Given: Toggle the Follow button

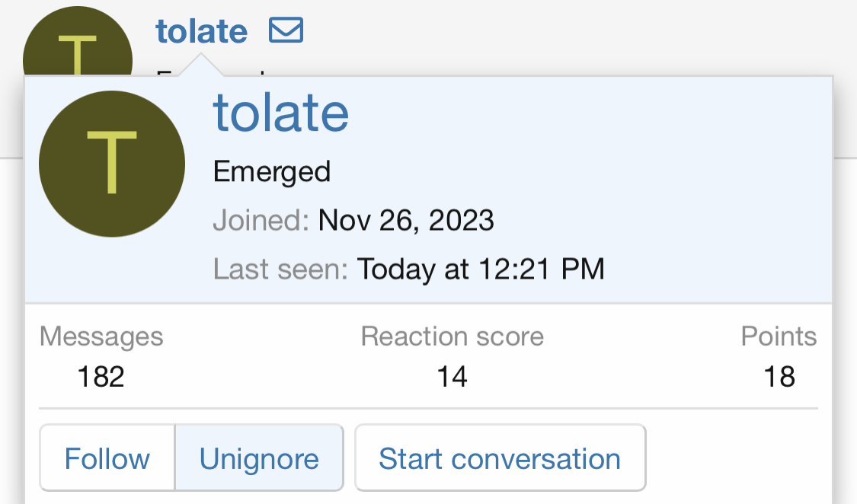Looking at the screenshot, I should pyautogui.click(x=107, y=459).
